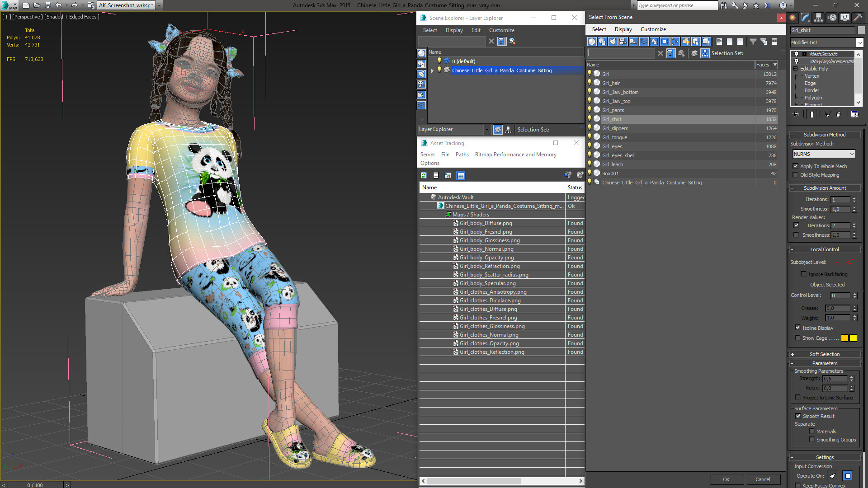Click Select Invert icon in Select From Scene

[740, 42]
